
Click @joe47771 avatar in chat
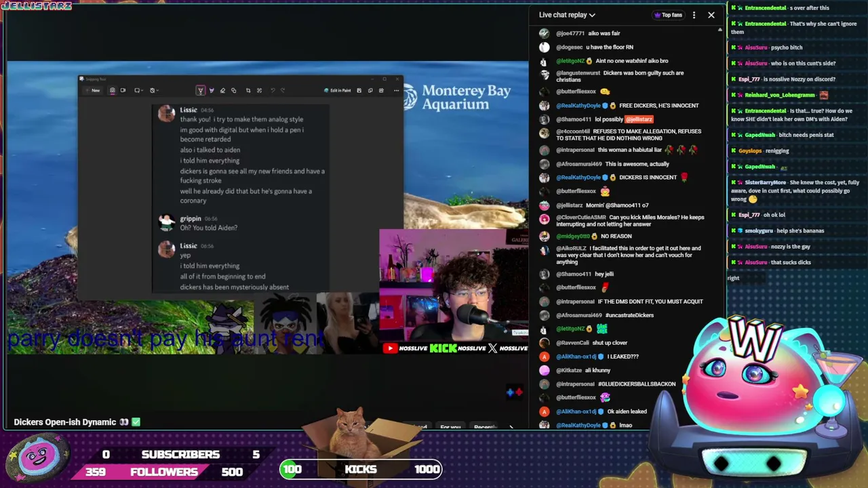pos(545,33)
